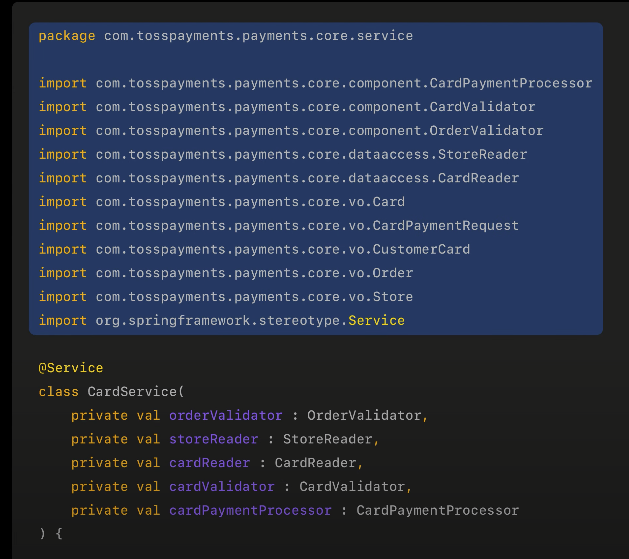Click the CardReader type in constructor
Viewport: 629px width, 559px height.
point(315,463)
